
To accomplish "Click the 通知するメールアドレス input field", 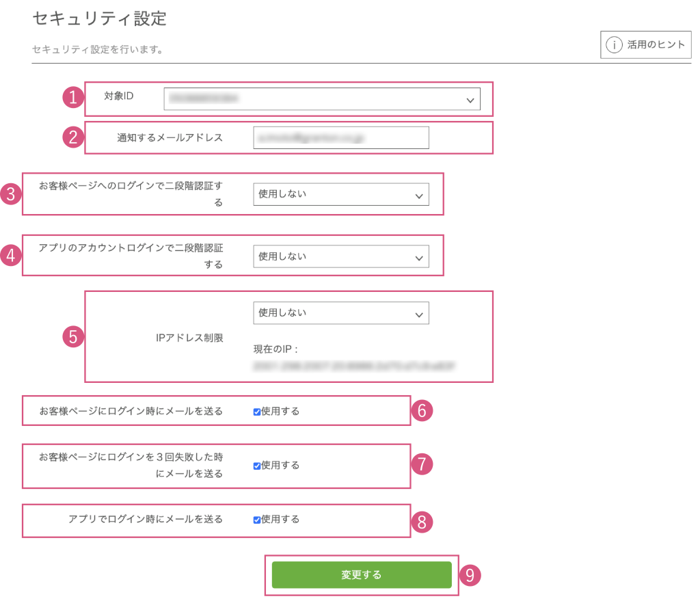I will (340, 138).
